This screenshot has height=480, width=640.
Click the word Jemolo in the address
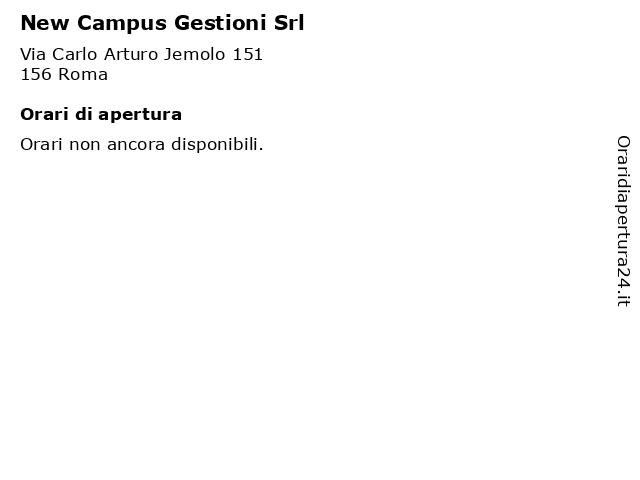click(194, 54)
